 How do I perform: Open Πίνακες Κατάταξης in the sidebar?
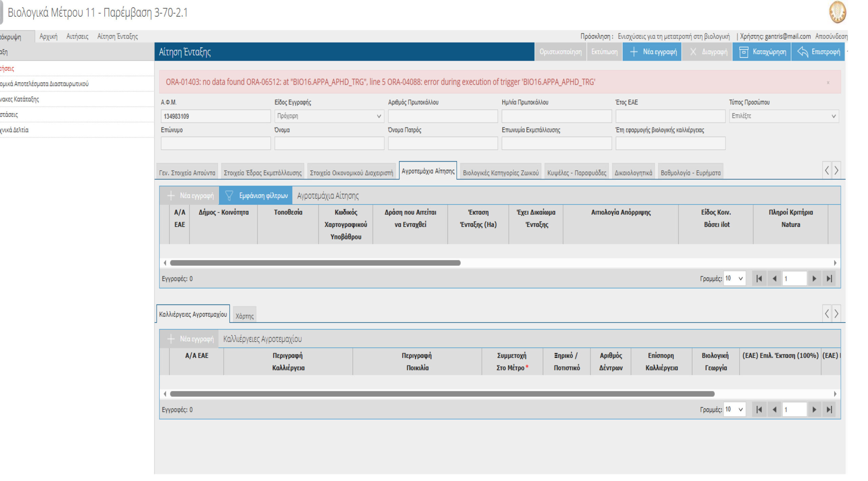[x=19, y=99]
